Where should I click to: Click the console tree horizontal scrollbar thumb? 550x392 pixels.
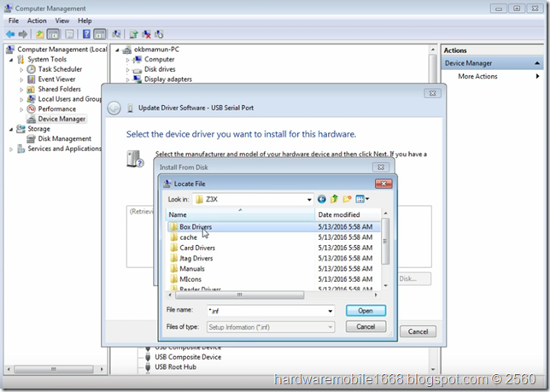(x=54, y=369)
